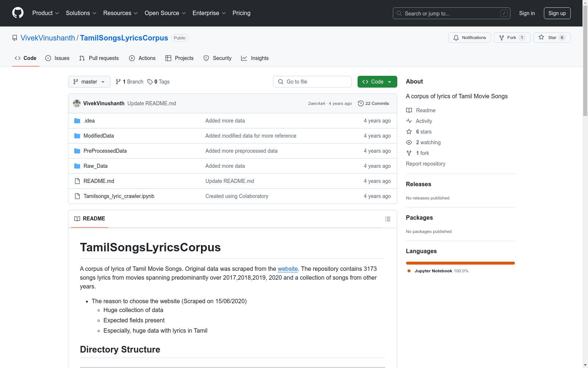The height and width of the screenshot is (368, 588).
Task: Click the page vertical scrollbar thumb
Action: tap(585, 61)
